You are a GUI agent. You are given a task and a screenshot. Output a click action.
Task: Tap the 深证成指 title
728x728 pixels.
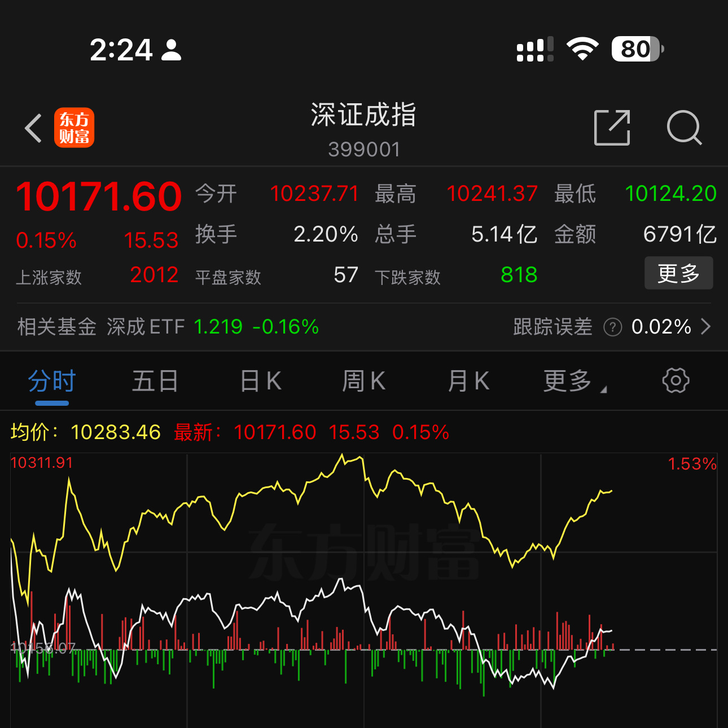pos(363,115)
